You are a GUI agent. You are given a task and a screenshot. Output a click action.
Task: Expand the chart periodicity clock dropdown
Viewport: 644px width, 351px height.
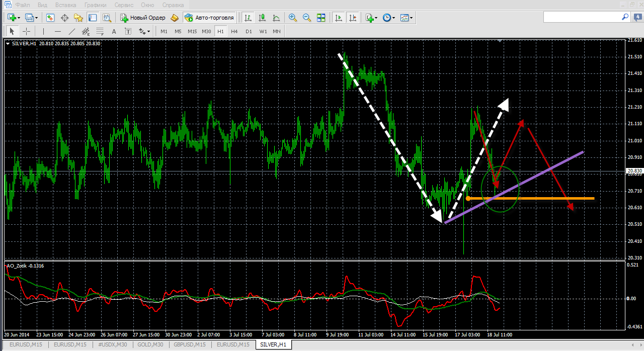pos(388,18)
